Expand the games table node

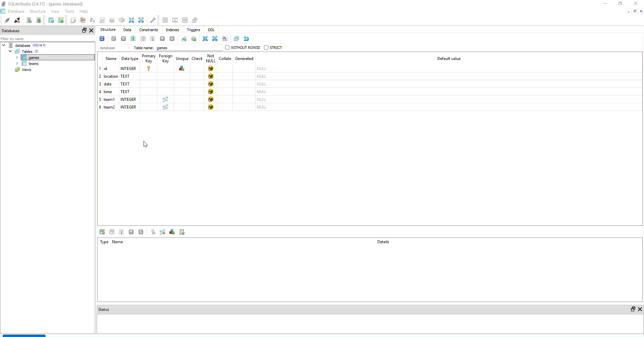point(17,58)
